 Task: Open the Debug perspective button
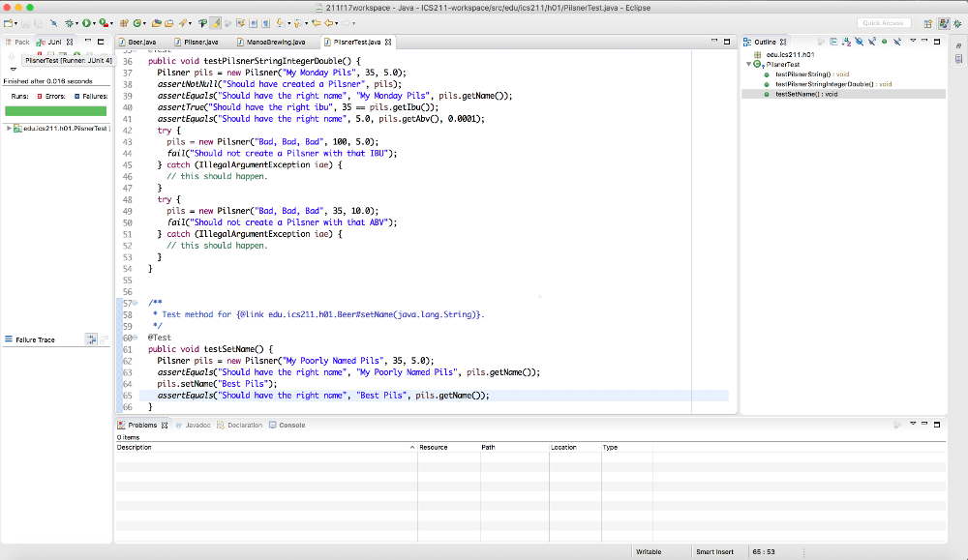coord(956,22)
